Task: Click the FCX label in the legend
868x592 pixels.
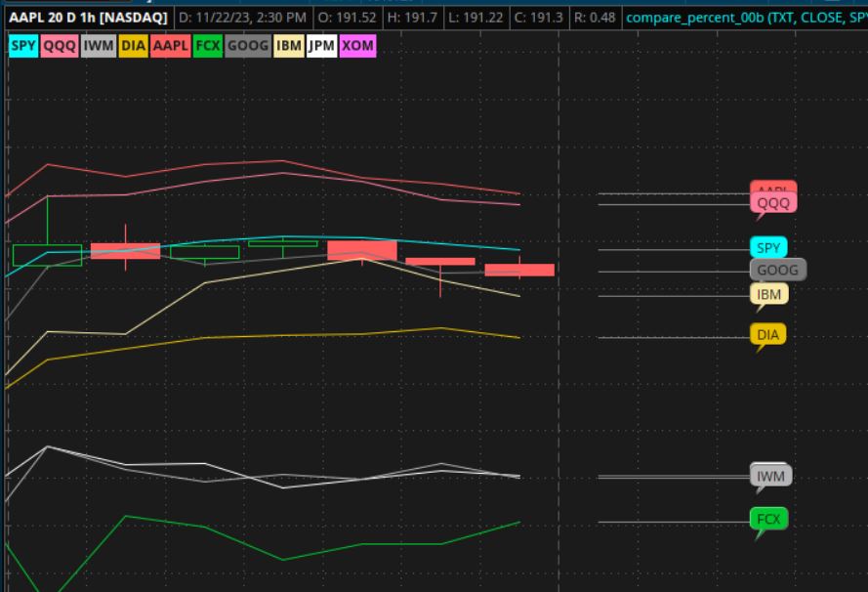Action: (208, 45)
